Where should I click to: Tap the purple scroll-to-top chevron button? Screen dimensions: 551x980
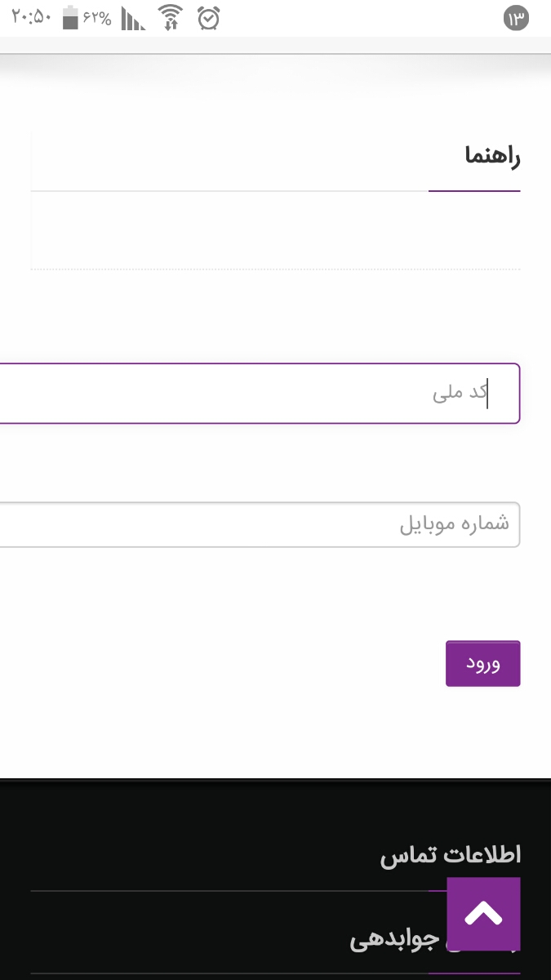coord(482,915)
